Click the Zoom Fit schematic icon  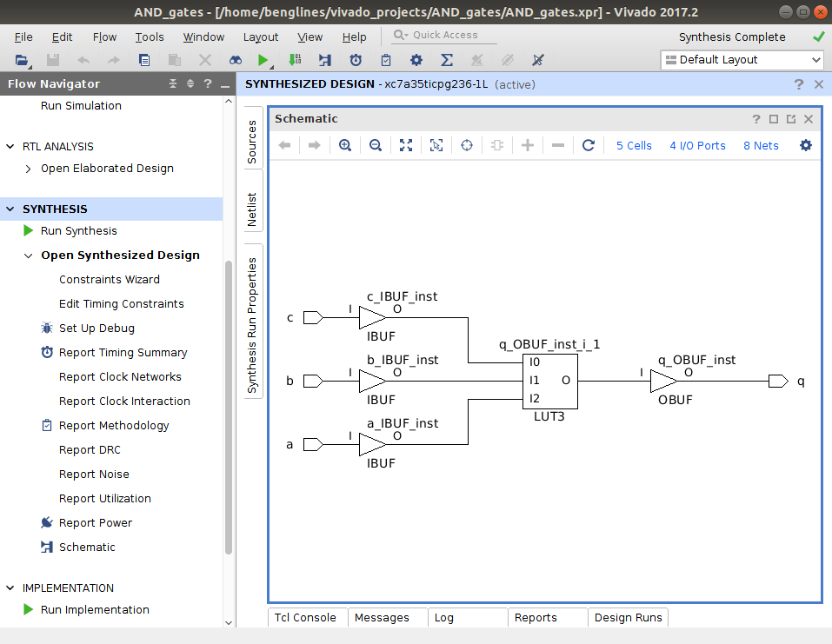coord(406,145)
